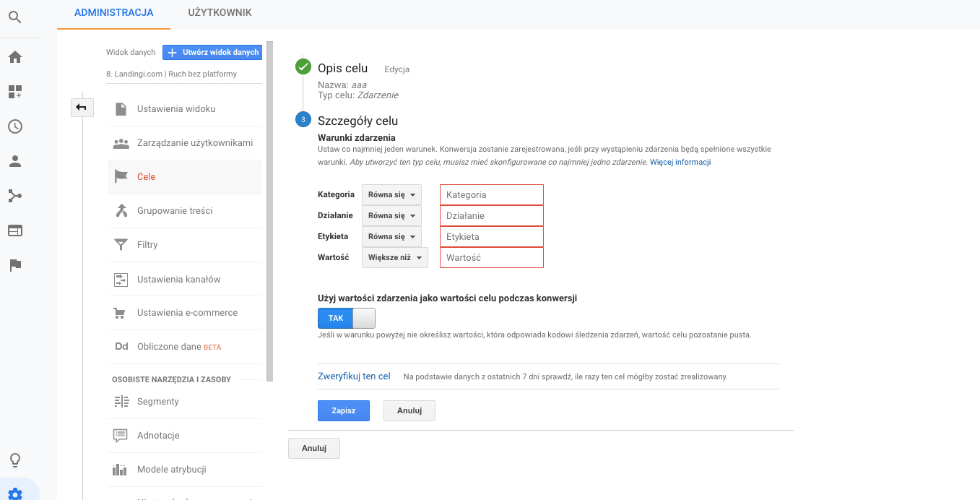Open Discover via the lightbulb icon
The image size is (980, 500).
(15, 460)
